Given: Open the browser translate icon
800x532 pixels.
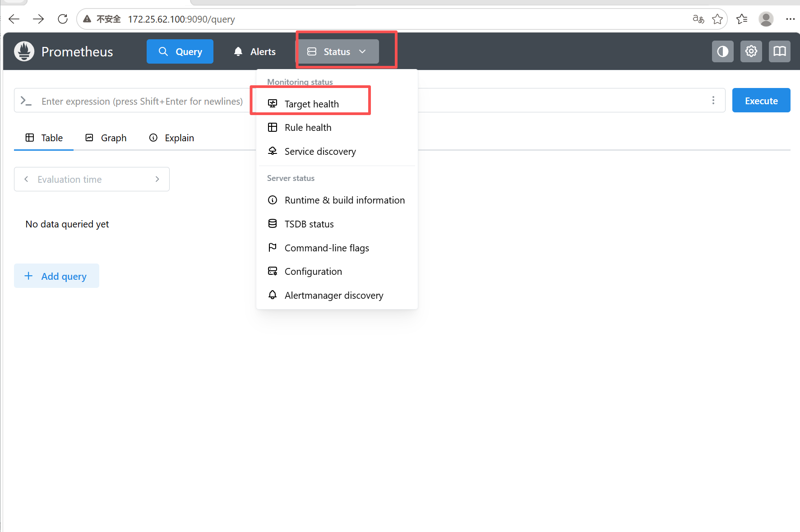Looking at the screenshot, I should click(698, 19).
